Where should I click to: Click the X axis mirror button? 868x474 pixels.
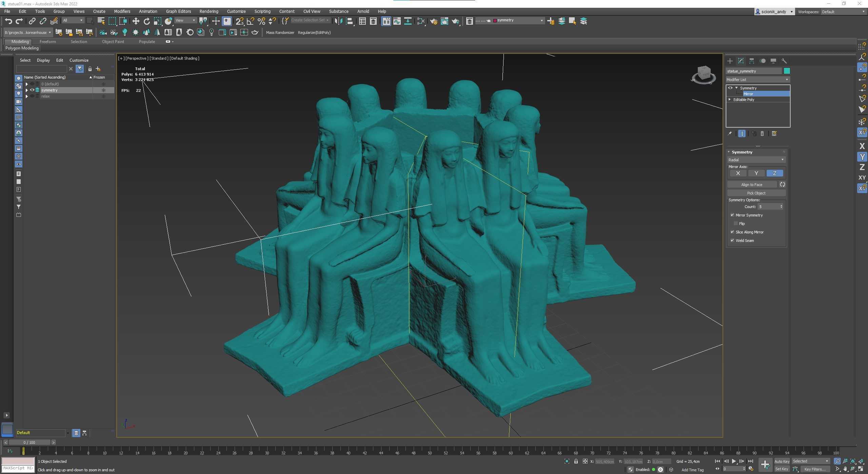coord(737,173)
